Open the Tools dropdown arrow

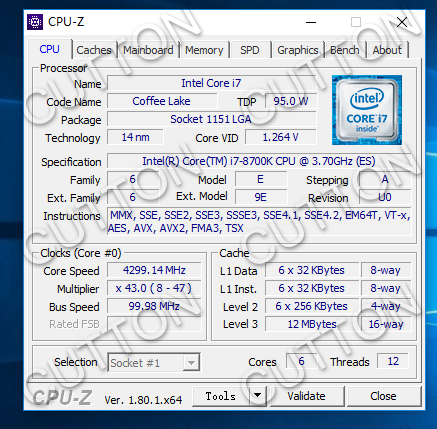257,396
